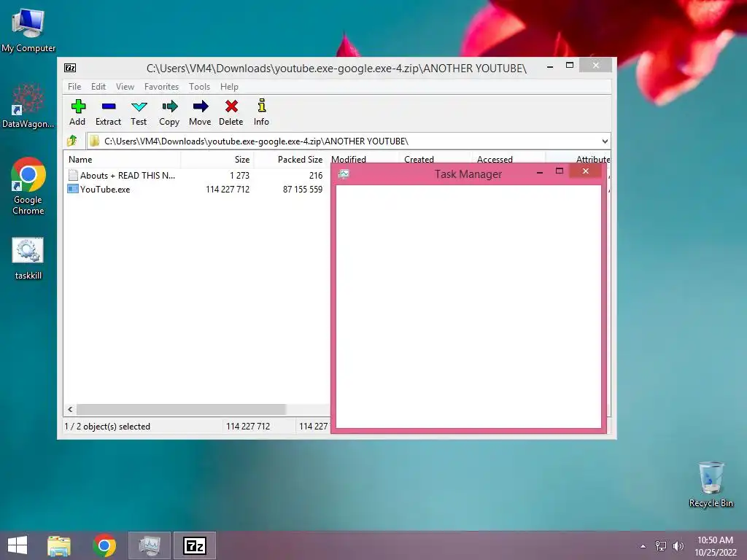This screenshot has width=747, height=560.
Task: Open the Recycle Bin
Action: (711, 484)
